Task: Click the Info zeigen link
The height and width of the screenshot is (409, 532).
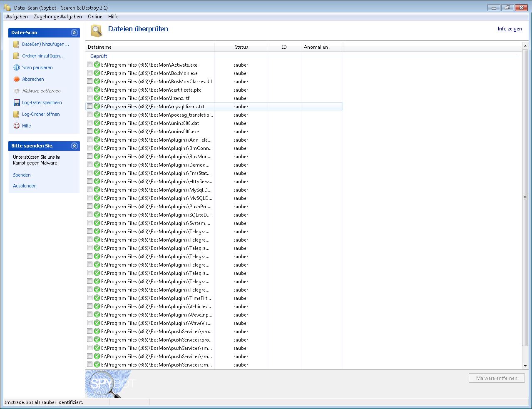Action: (510, 29)
